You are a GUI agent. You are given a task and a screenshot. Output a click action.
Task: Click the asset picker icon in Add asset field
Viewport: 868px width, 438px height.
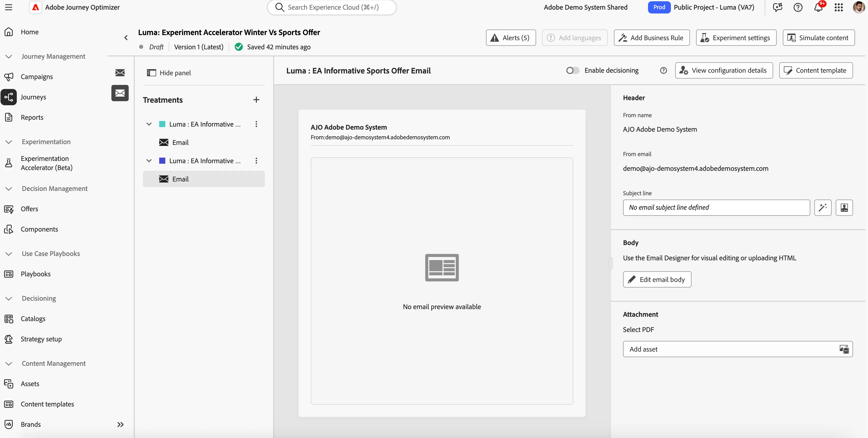pyautogui.click(x=844, y=349)
